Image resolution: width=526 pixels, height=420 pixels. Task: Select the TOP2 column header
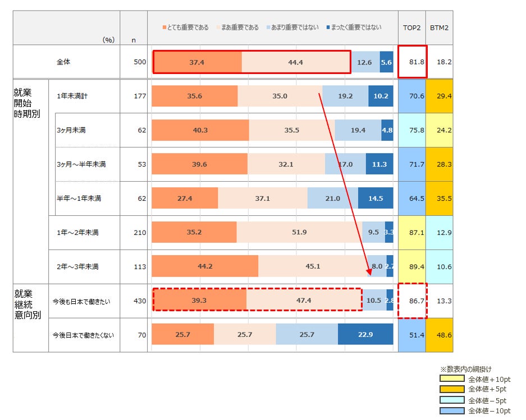411,28
